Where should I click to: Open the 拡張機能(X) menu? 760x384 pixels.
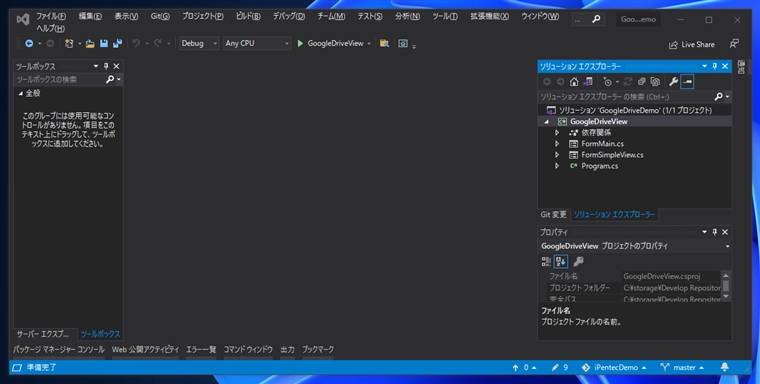click(x=490, y=16)
